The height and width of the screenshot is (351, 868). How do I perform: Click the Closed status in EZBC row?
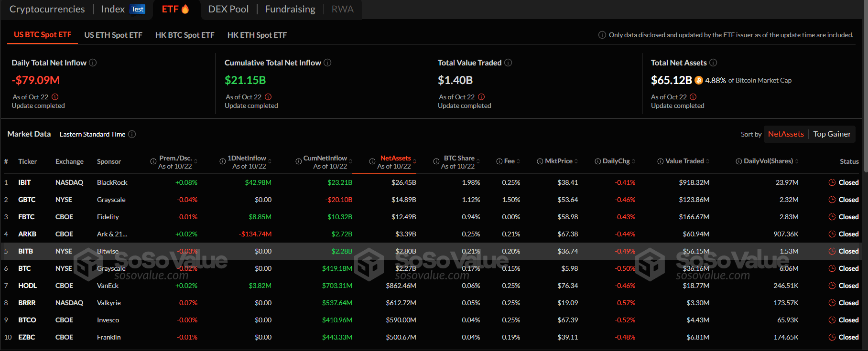(848, 337)
